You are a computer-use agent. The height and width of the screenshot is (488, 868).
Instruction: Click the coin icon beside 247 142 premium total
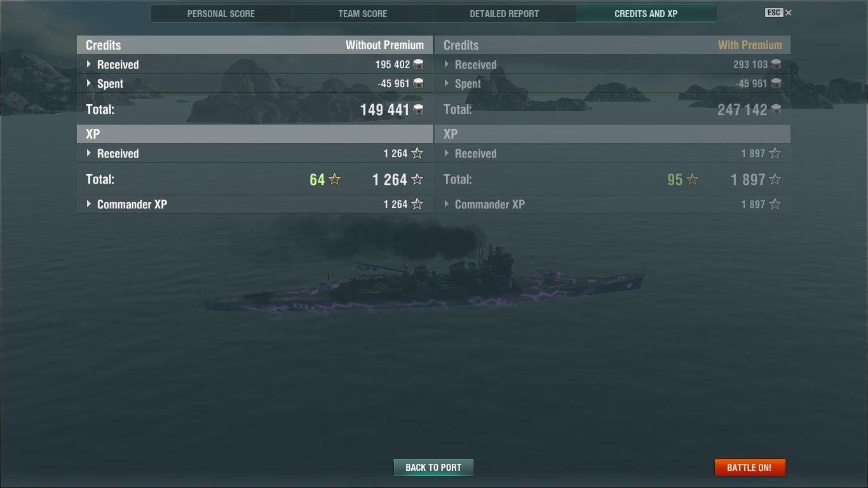coord(776,110)
